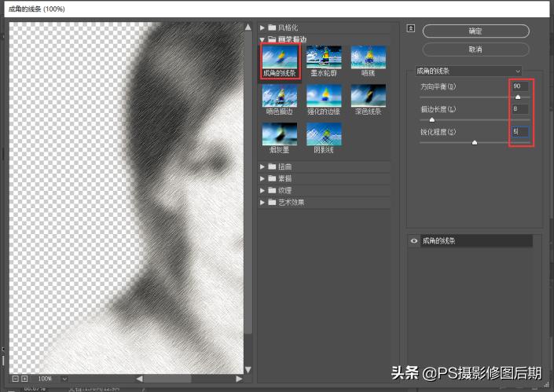Screen dimensions: 554x392
Task: Select the 墨水轮廓 filter thumbnail
Action: coord(324,57)
